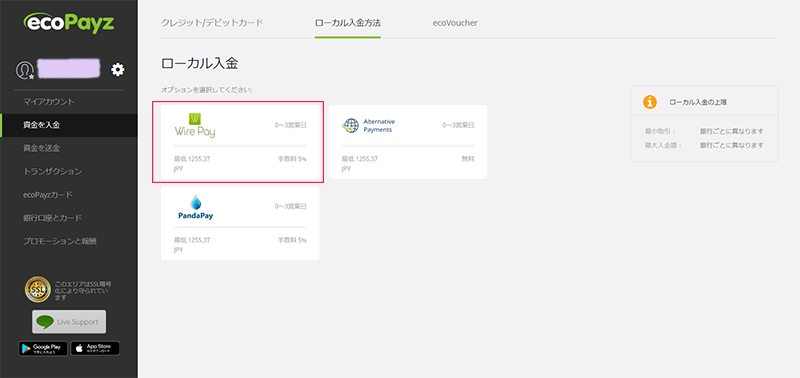Select 資金を入金 in sidebar
Image resolution: width=800 pixels, height=378 pixels.
click(x=69, y=125)
